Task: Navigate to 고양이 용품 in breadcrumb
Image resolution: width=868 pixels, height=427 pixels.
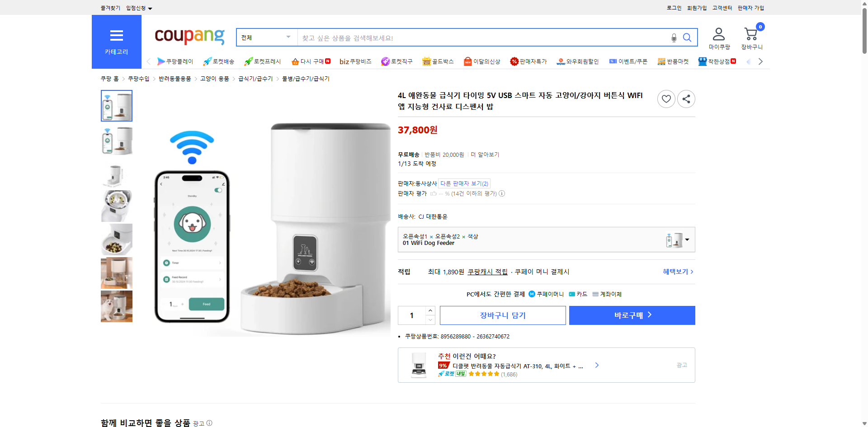Action: tap(214, 78)
